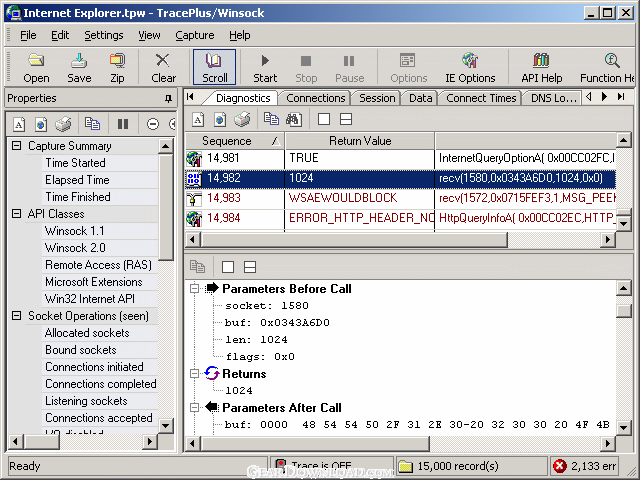
Task: Collapse the Returns node
Action: [195, 373]
